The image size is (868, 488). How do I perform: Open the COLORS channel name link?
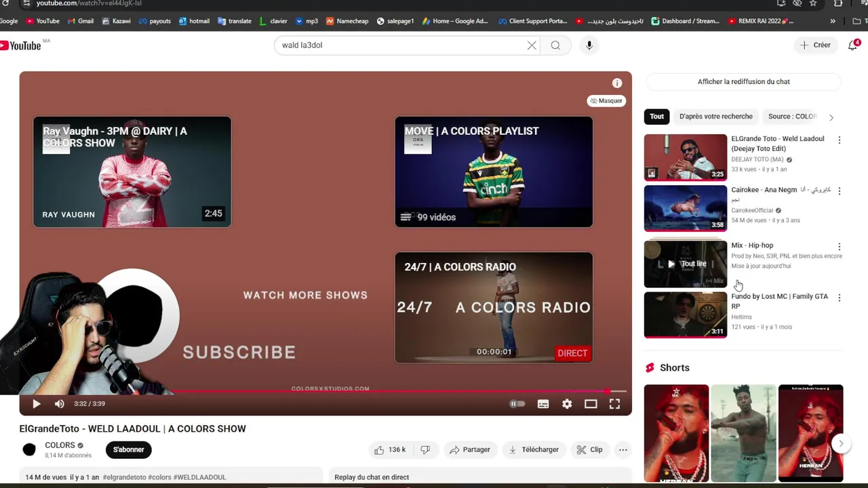(60, 445)
